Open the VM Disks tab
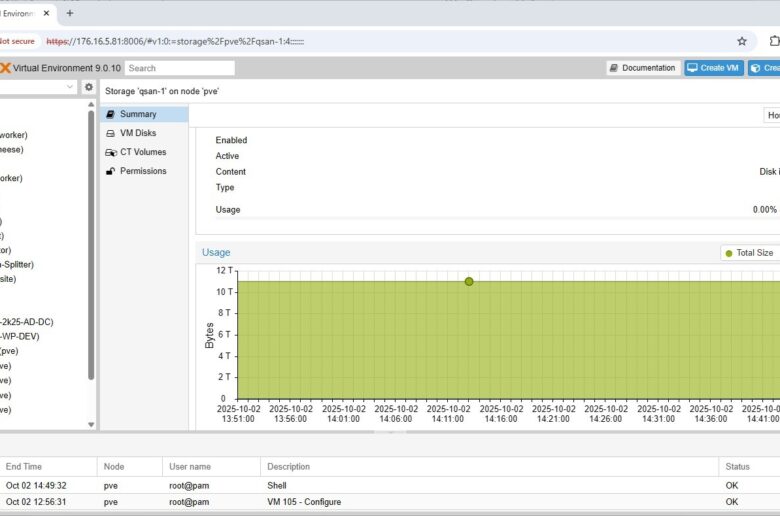 (138, 133)
